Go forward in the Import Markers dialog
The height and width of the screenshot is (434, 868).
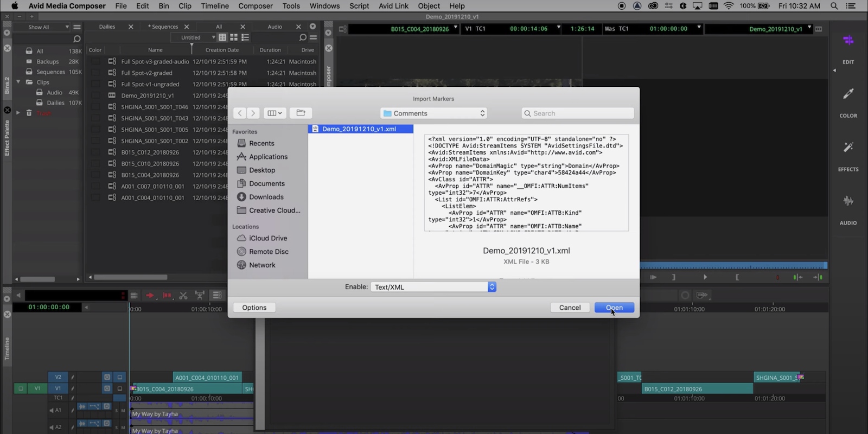(253, 113)
